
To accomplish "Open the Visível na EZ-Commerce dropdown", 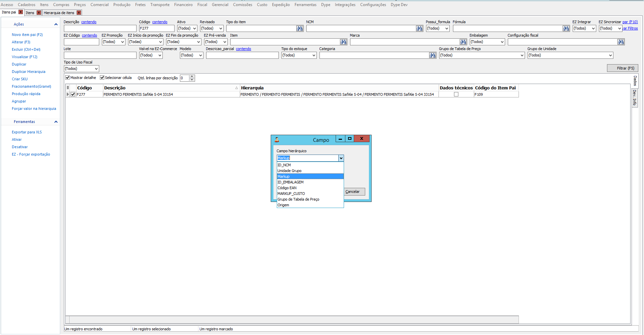I will pyautogui.click(x=160, y=55).
